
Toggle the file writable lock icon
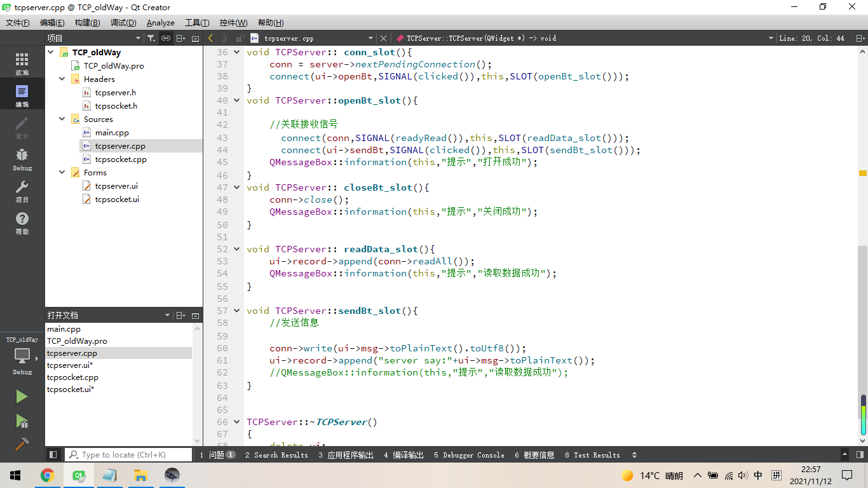240,38
